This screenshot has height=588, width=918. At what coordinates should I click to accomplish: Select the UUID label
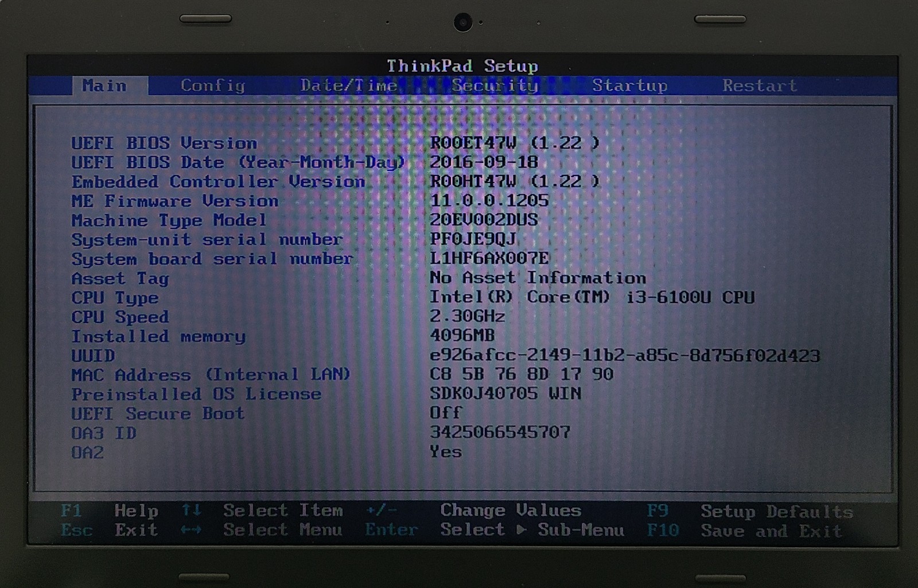93,356
